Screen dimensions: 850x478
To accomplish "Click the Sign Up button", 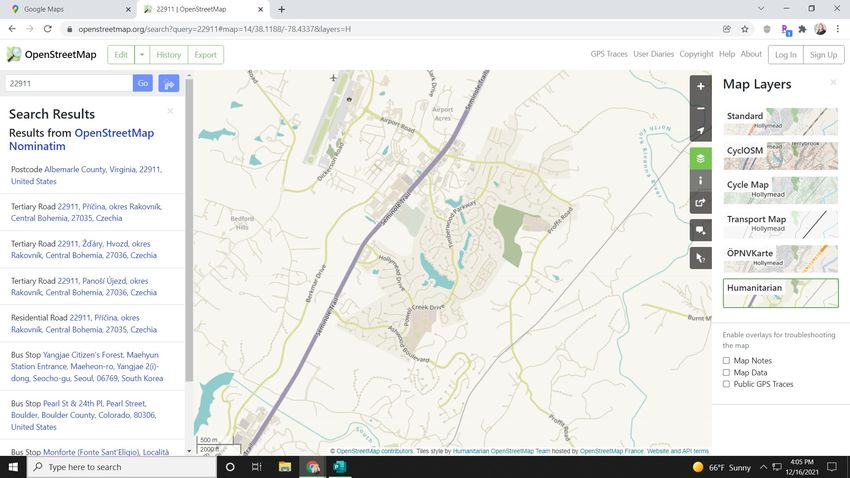I will [x=823, y=55].
